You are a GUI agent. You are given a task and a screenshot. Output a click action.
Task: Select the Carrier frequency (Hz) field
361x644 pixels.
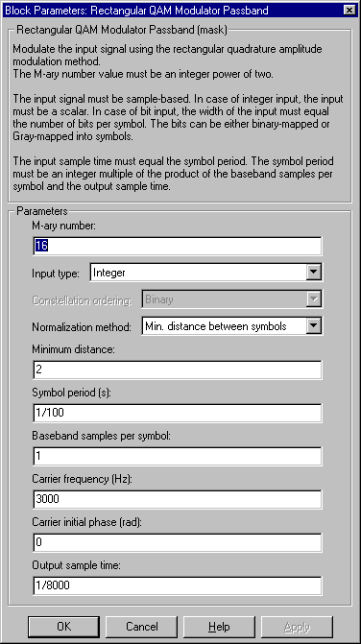178,499
